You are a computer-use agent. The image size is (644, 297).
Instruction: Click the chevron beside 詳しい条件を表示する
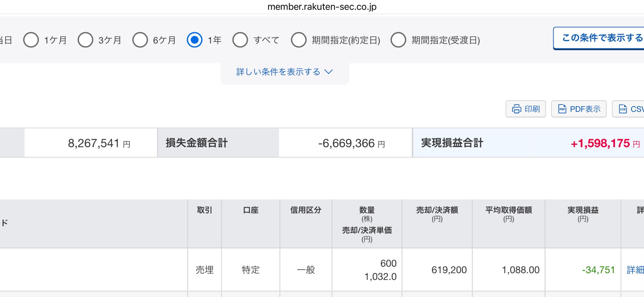[x=328, y=72]
